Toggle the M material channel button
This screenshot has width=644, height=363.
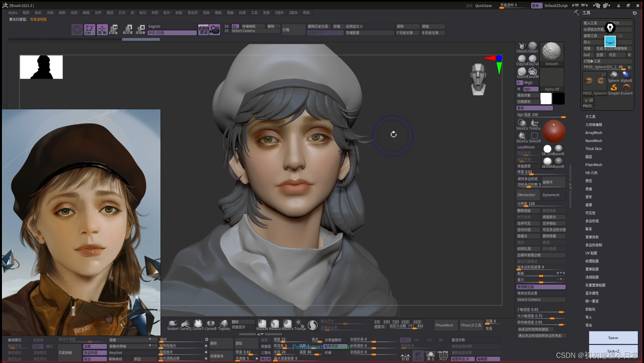(519, 89)
